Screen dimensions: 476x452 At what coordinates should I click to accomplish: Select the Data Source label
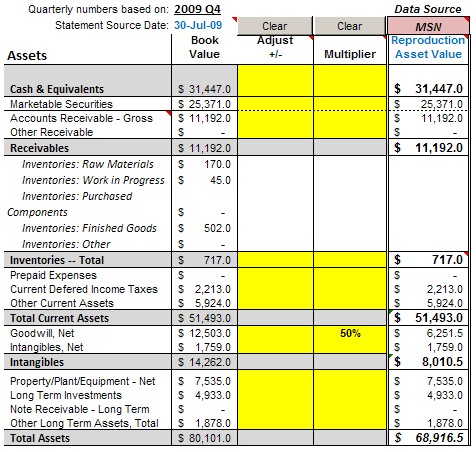428,9
